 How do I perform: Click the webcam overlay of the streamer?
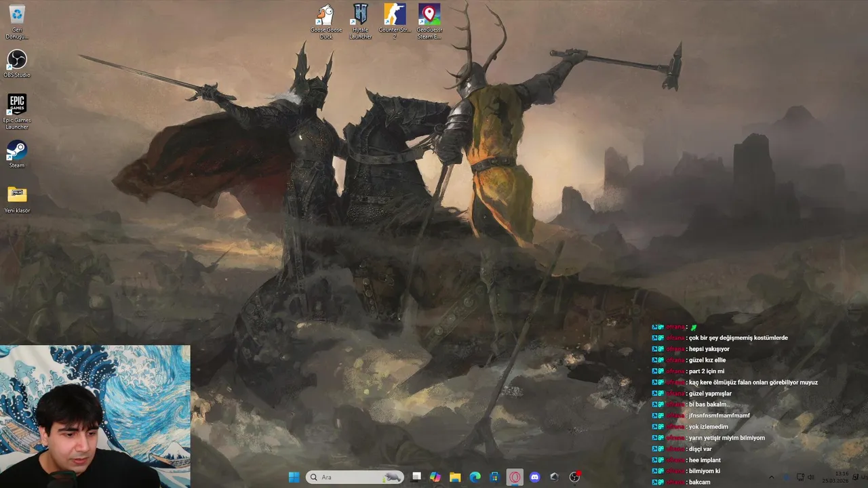95,416
